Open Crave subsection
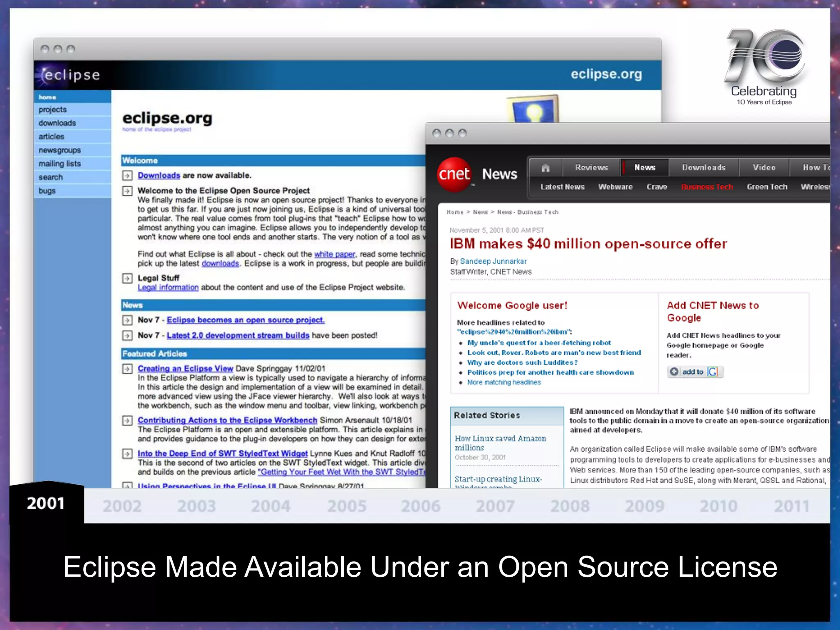This screenshot has width=840, height=630. [x=657, y=187]
